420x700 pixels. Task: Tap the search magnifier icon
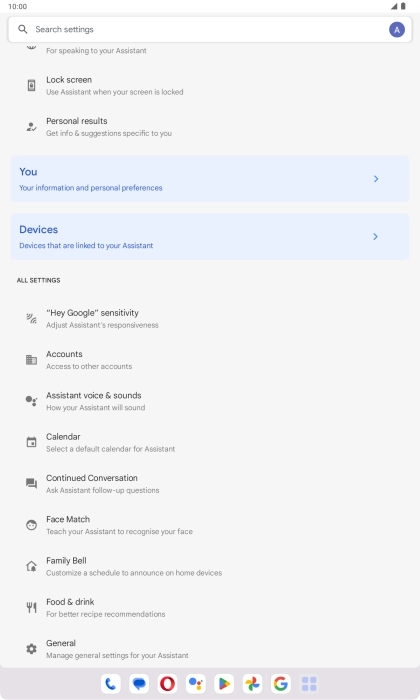(22, 29)
